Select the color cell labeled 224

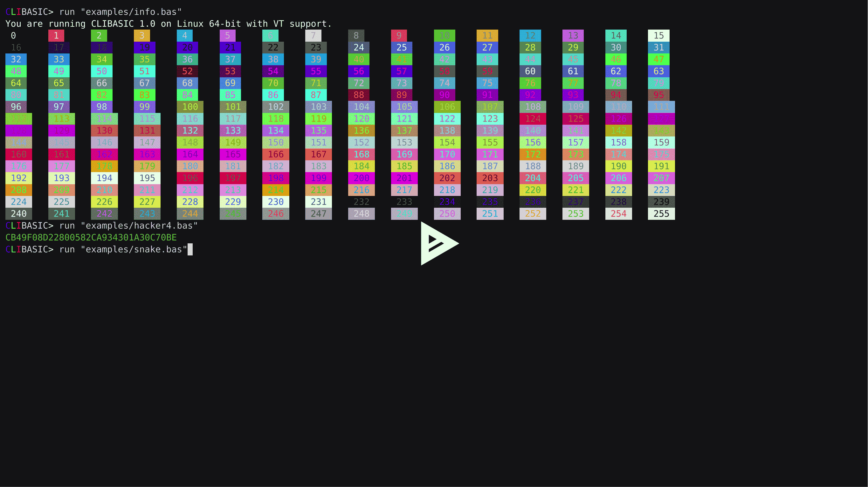[19, 202]
